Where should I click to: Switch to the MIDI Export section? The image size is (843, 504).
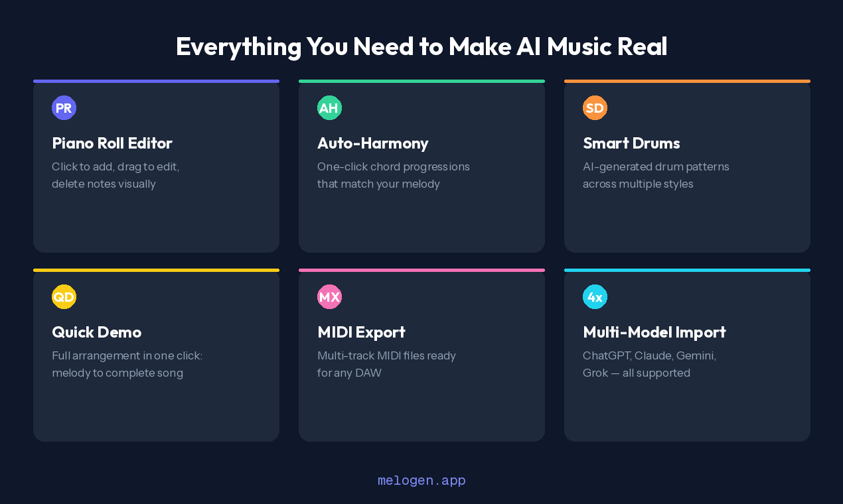pyautogui.click(x=361, y=332)
